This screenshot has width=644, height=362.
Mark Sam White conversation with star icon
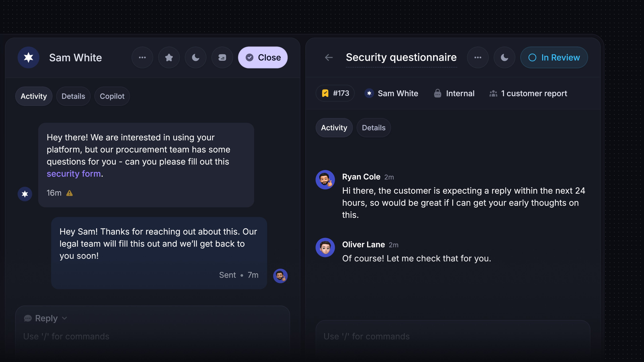[x=169, y=58]
